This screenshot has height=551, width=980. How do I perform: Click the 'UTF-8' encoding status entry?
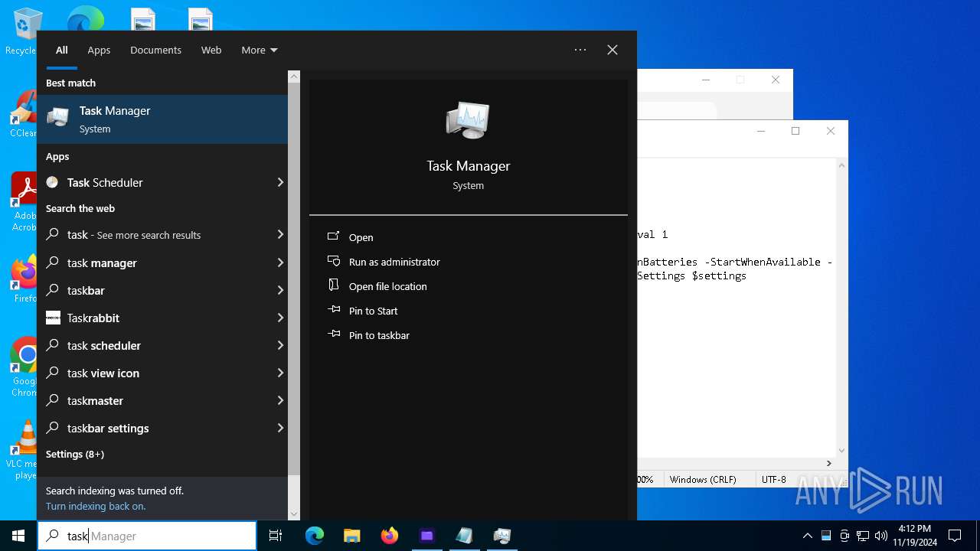tap(773, 480)
